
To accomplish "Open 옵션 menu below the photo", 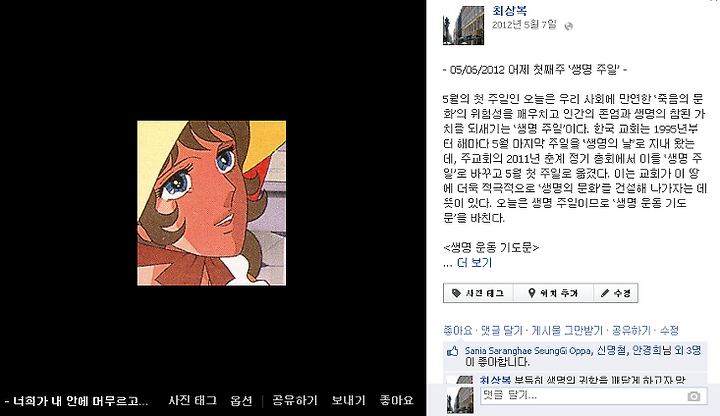I will coord(241,400).
